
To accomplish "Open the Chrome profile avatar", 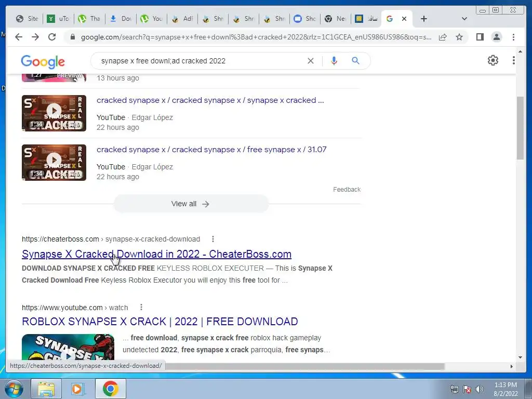I will [x=497, y=37].
